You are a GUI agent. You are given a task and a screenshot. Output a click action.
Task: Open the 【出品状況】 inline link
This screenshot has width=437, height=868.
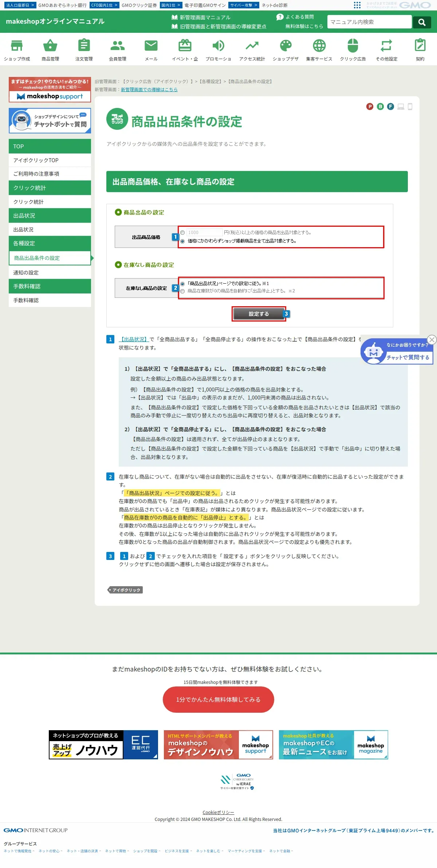(134, 339)
